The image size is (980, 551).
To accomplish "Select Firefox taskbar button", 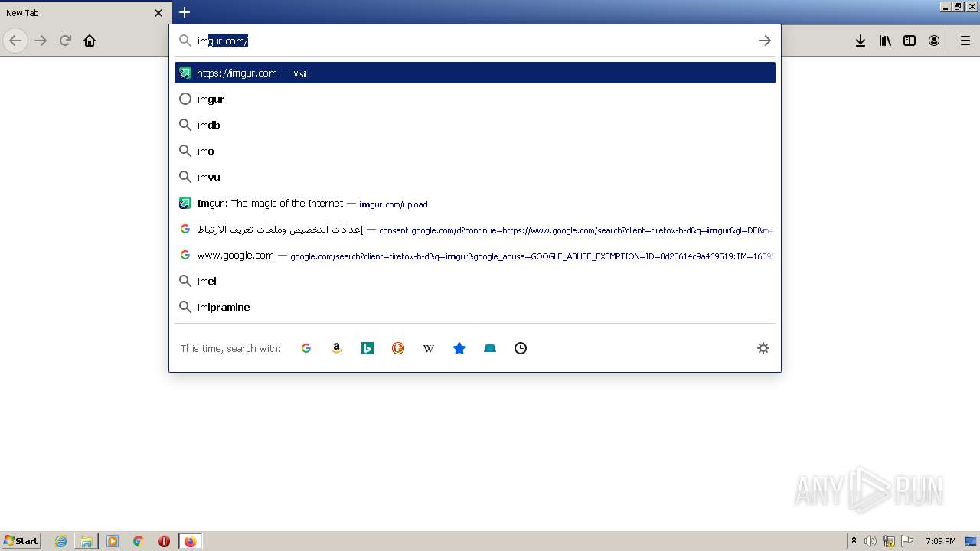I will [x=190, y=541].
